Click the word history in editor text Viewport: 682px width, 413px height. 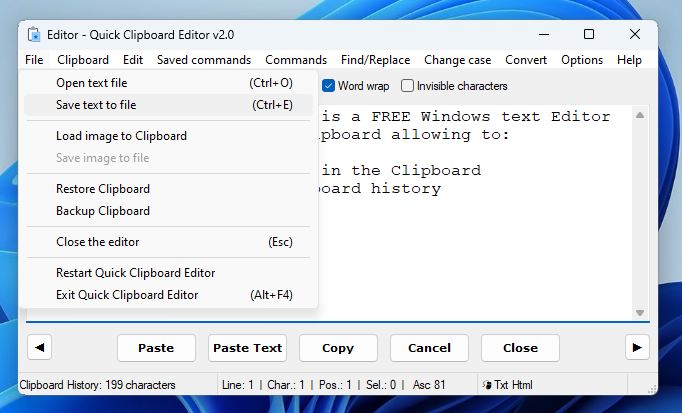coord(405,189)
